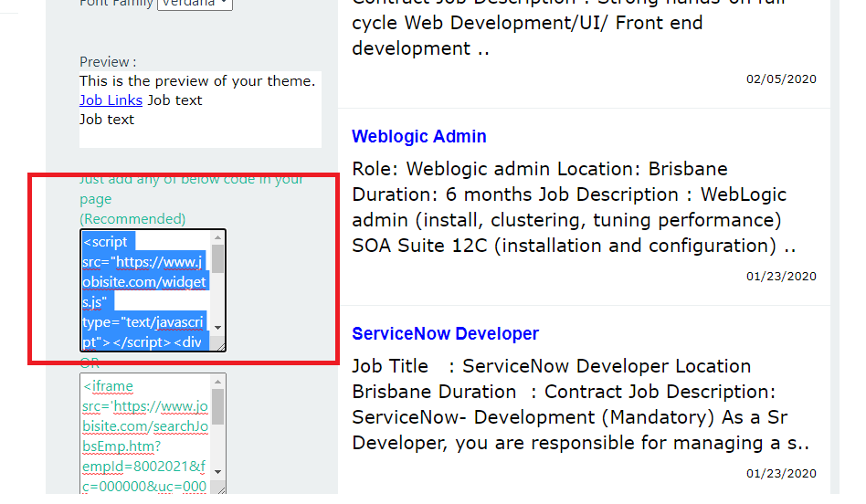Click the ServiceNow Developer 01/23/2020 date
This screenshot has height=504, width=866.
[781, 474]
